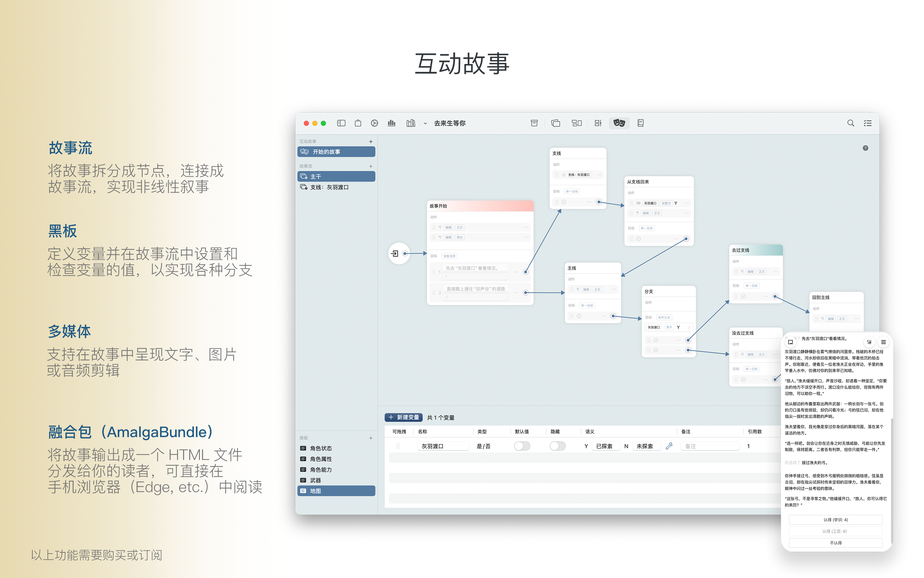
Task: Select the 去过支线 node title
Action: [740, 250]
